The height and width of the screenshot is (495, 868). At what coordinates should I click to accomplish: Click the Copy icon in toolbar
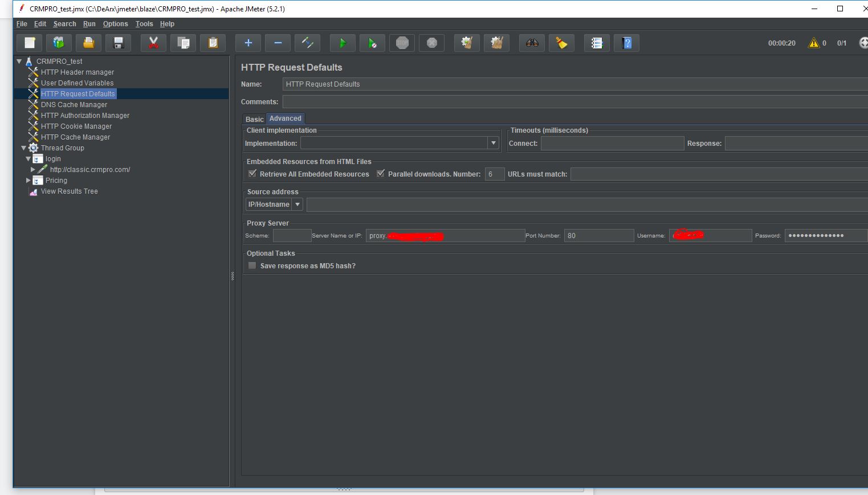184,43
